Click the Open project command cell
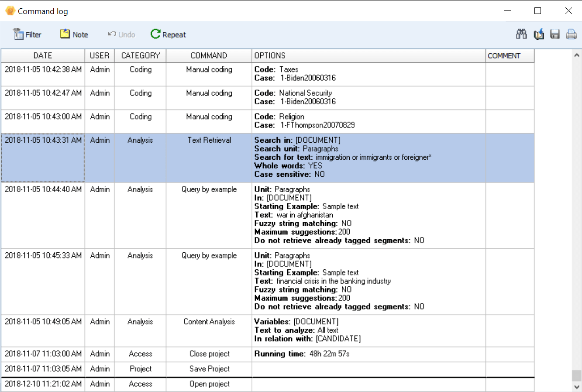The image size is (582, 392). click(209, 384)
